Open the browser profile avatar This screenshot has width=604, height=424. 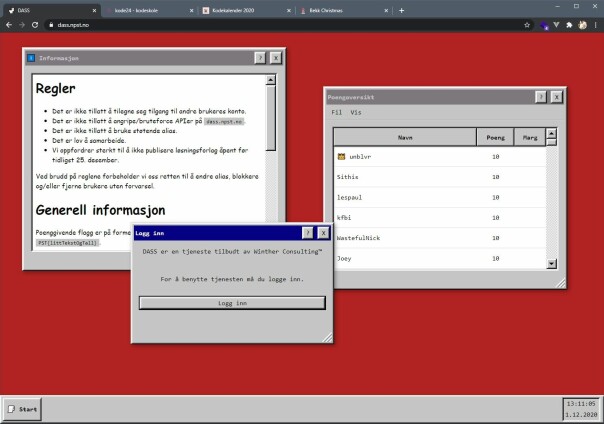(582, 25)
